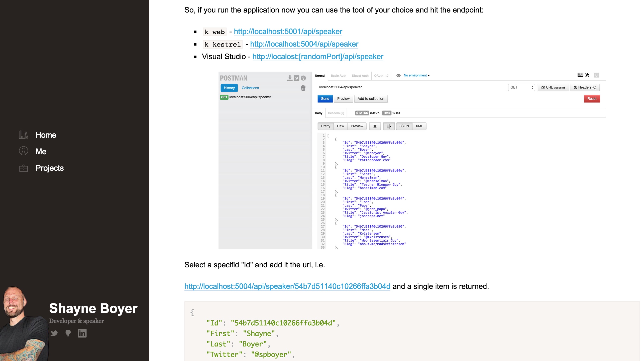644x361 pixels.
Task: Expand the URL params editor
Action: pos(553,87)
